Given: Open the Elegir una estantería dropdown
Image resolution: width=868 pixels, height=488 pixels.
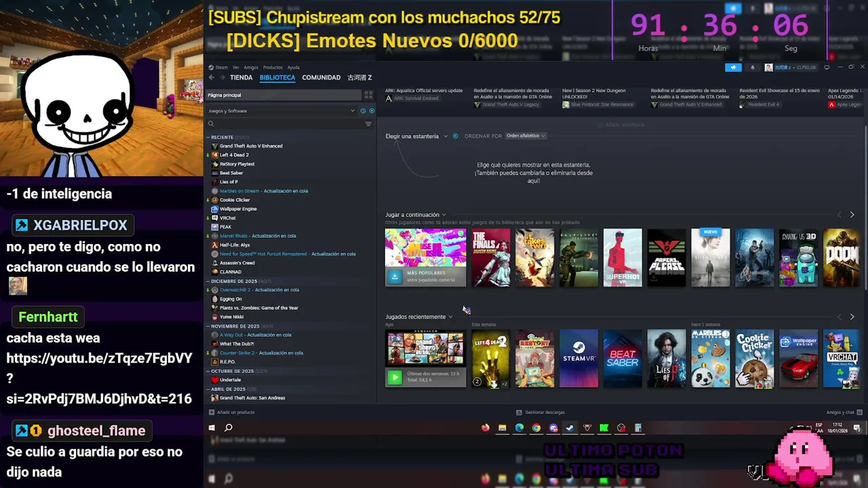Looking at the screenshot, I should point(416,136).
